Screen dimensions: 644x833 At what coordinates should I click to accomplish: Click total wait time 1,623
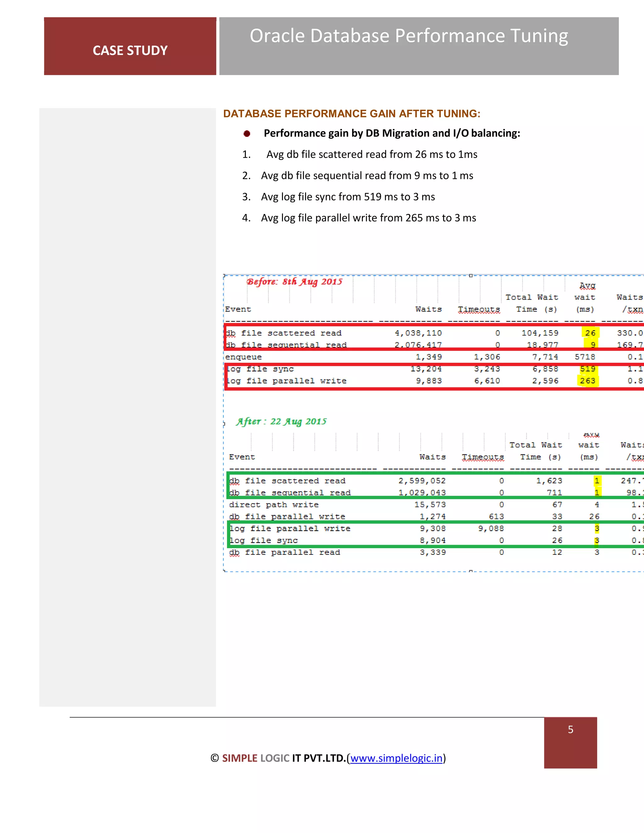(549, 481)
